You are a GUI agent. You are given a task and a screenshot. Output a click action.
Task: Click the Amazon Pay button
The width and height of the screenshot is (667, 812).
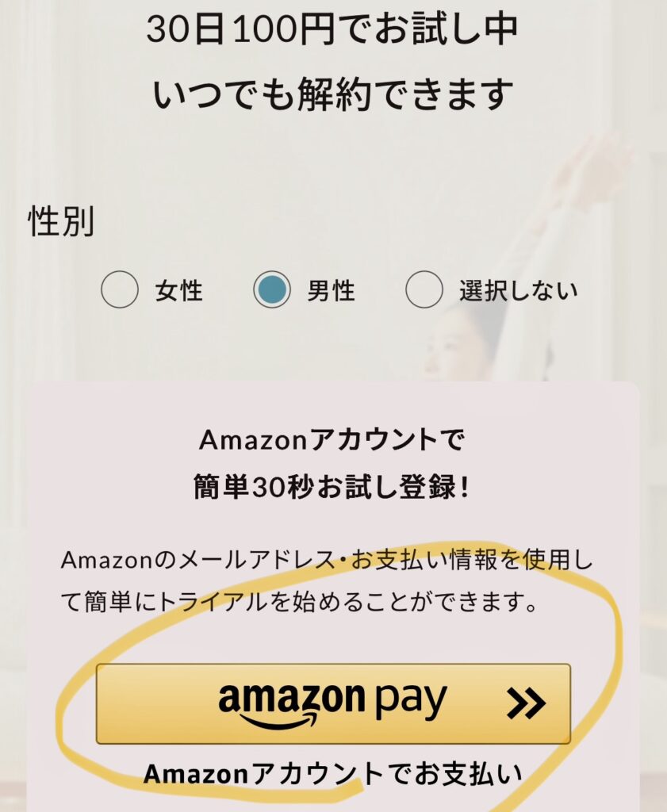point(333,704)
